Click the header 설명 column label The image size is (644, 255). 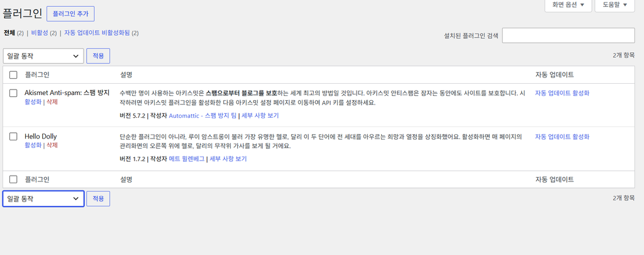click(126, 75)
